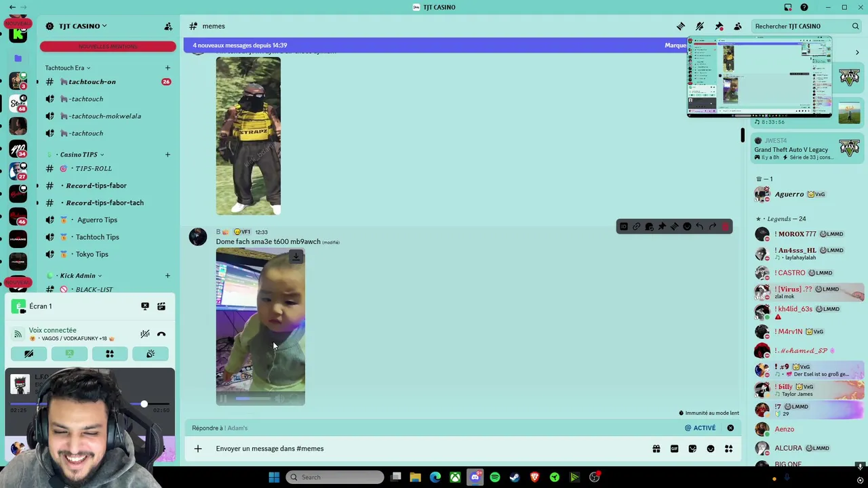
Task: Toggle the member list icon
Action: tap(738, 26)
